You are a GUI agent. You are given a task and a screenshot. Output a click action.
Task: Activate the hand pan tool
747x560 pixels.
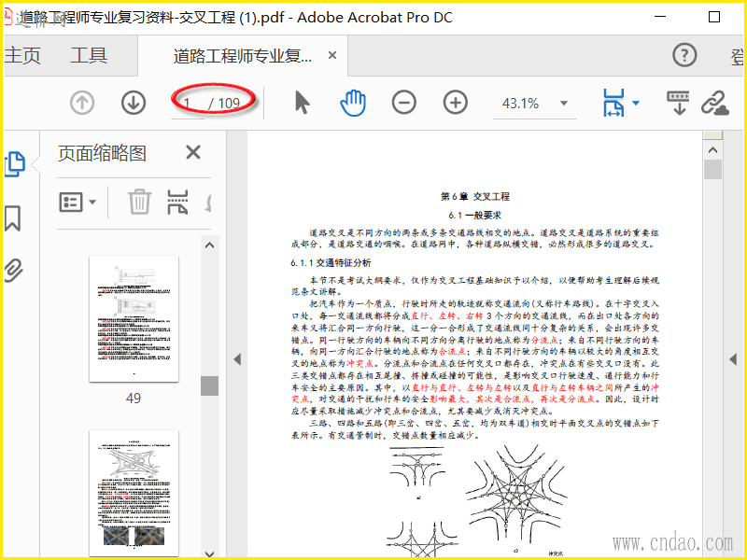point(353,103)
